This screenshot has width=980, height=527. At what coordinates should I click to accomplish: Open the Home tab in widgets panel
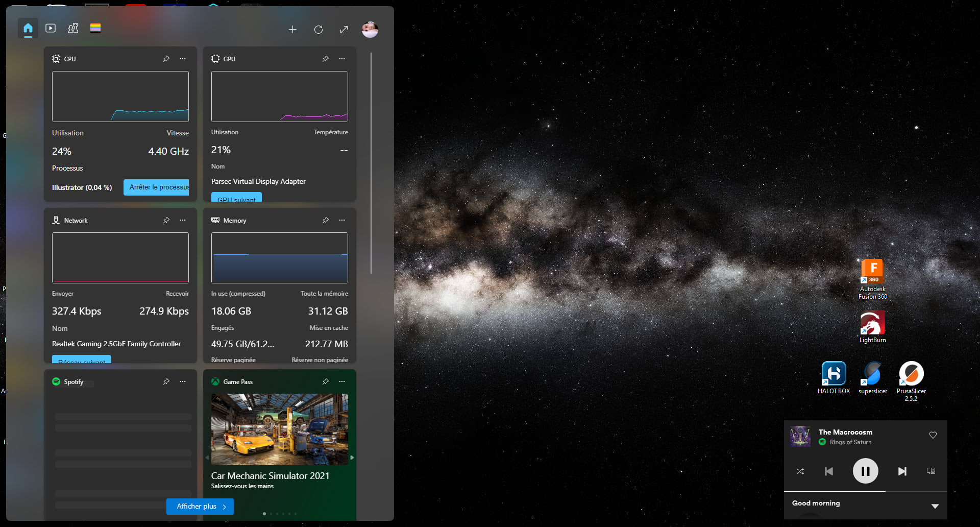28,29
